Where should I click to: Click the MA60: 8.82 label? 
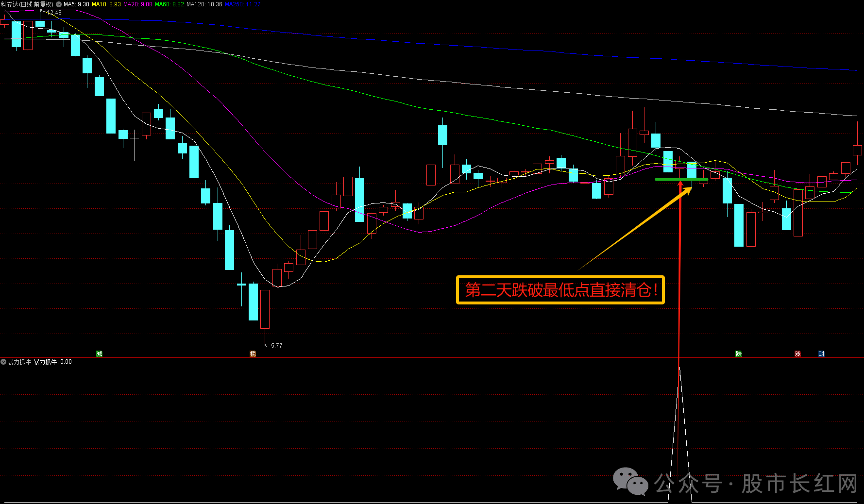pos(169,4)
